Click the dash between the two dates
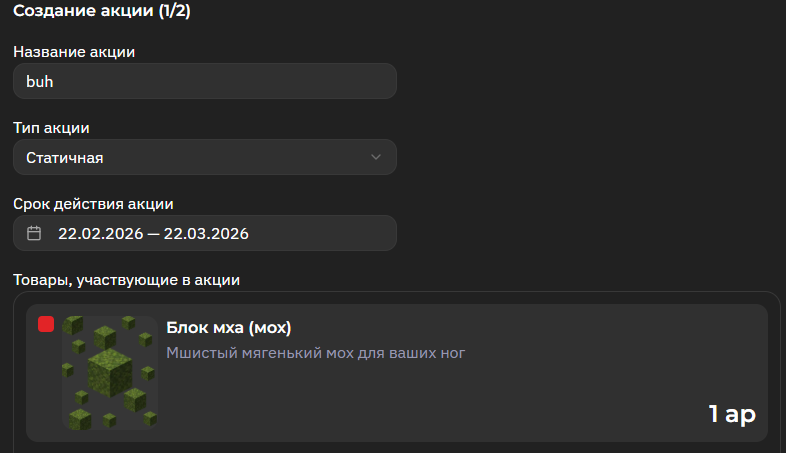Screen dimensions: 786x453 pyautogui.click(x=153, y=234)
